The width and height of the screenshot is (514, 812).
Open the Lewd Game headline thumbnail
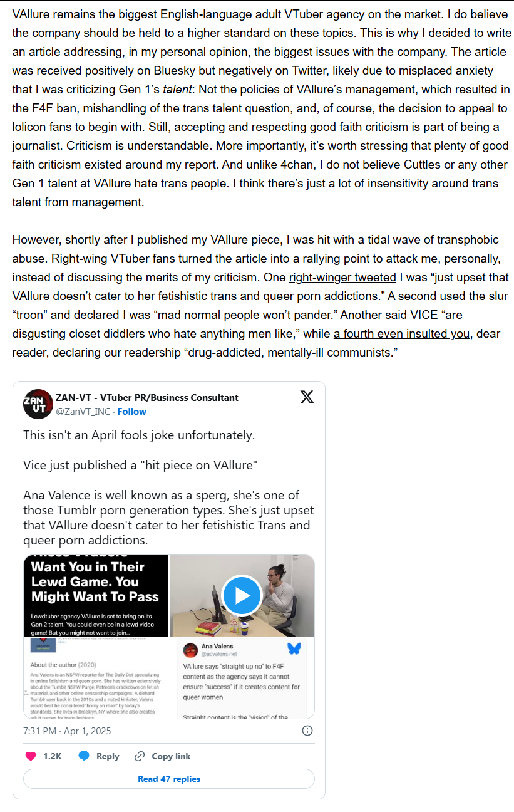tap(96, 595)
